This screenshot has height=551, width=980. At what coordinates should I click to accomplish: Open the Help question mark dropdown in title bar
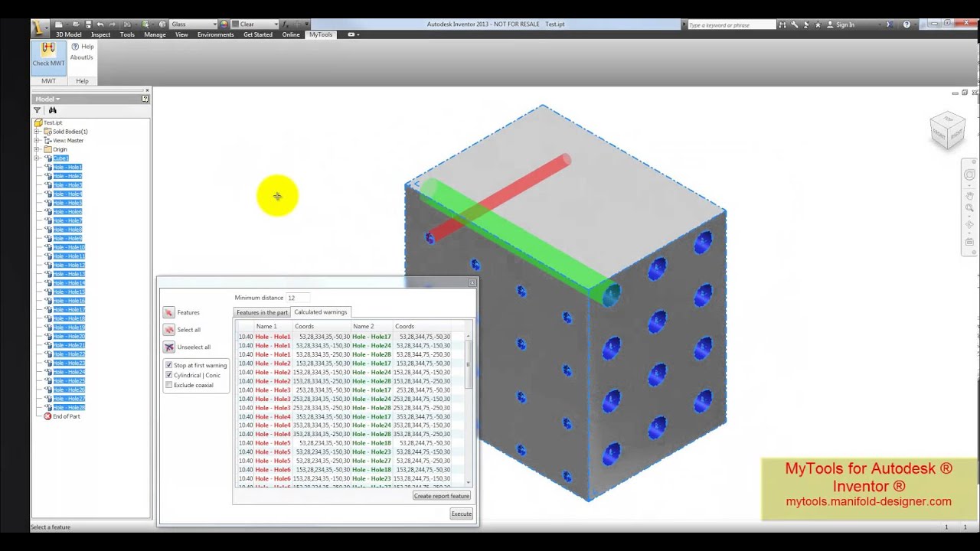pos(916,24)
